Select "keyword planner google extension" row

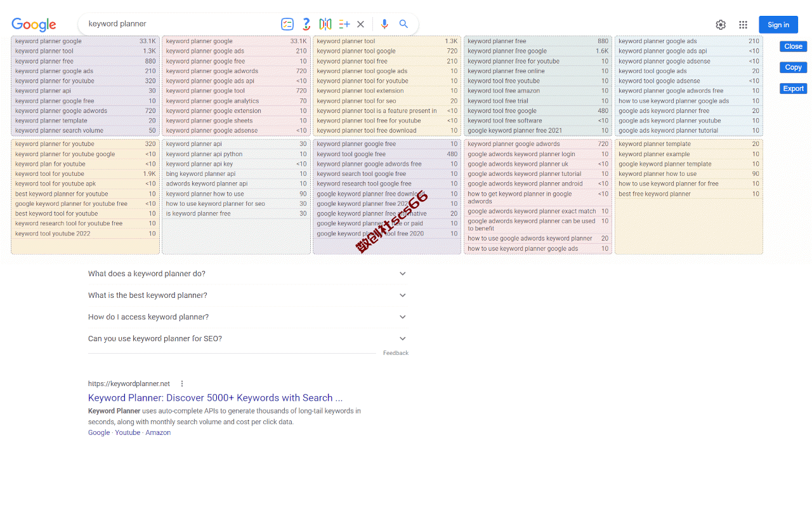[236, 111]
